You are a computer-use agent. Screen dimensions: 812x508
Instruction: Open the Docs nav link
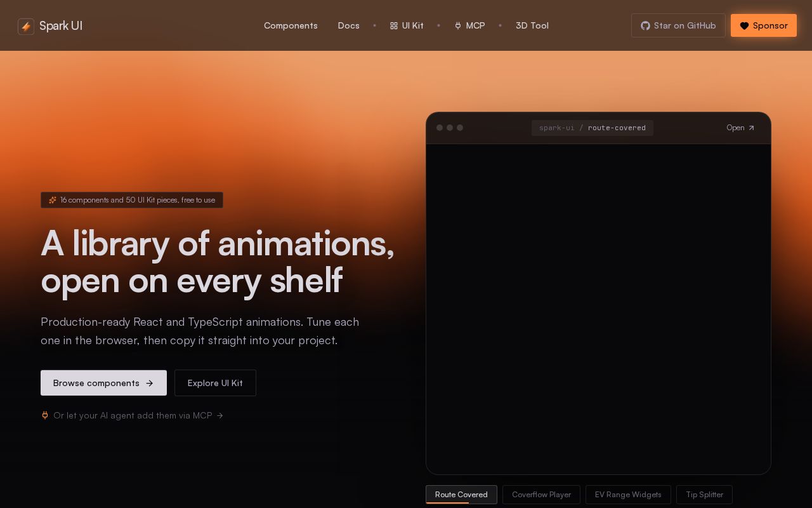click(x=348, y=25)
